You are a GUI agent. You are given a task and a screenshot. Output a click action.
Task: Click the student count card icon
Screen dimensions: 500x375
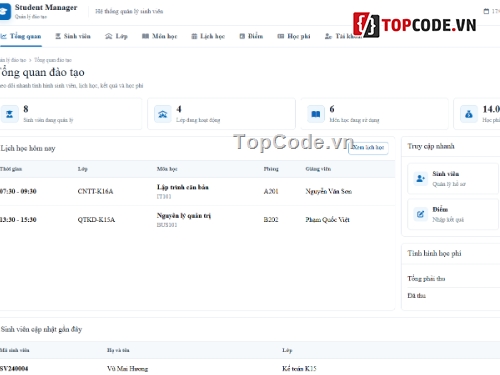pos(9,114)
